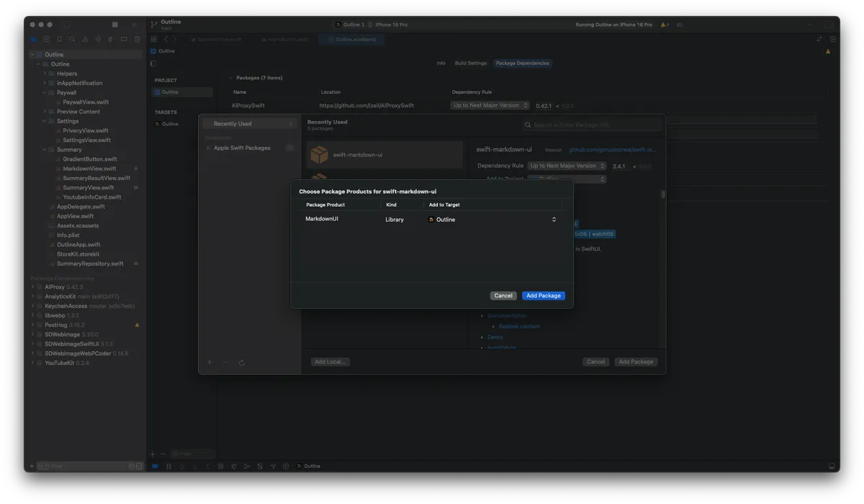This screenshot has width=864, height=504.
Task: Click the Library kind cell
Action: 395,220
